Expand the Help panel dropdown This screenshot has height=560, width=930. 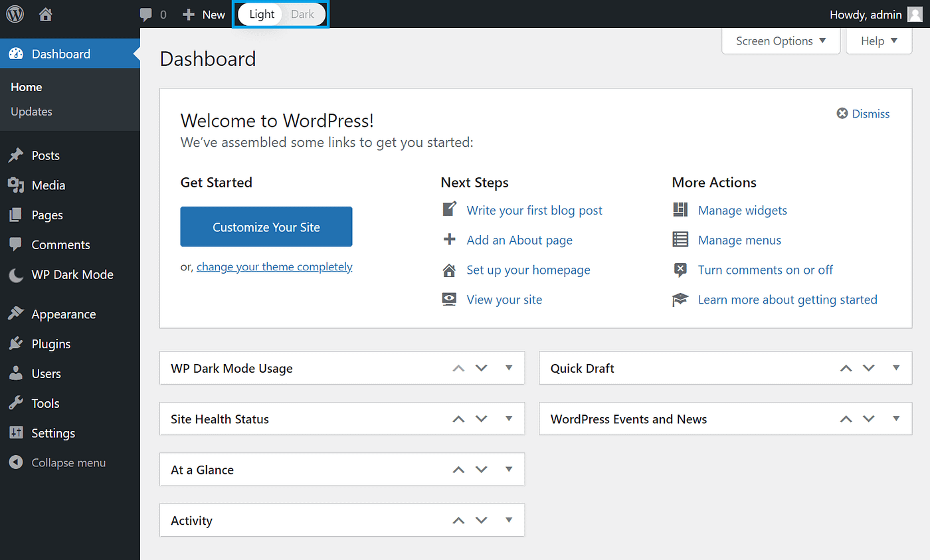coord(878,41)
